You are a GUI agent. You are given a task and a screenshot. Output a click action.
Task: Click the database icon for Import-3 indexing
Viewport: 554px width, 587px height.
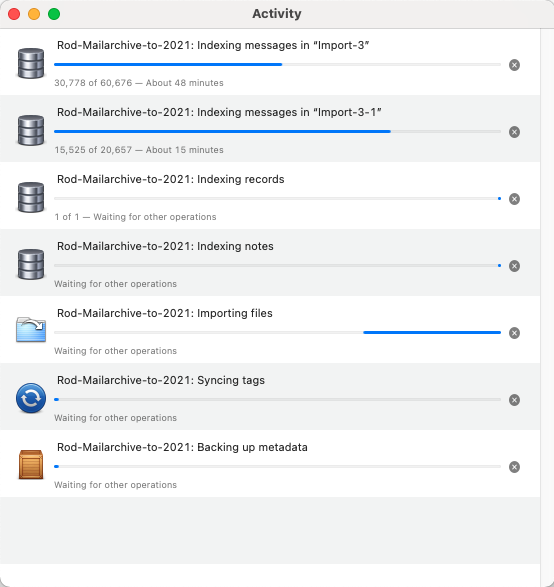coord(31,63)
